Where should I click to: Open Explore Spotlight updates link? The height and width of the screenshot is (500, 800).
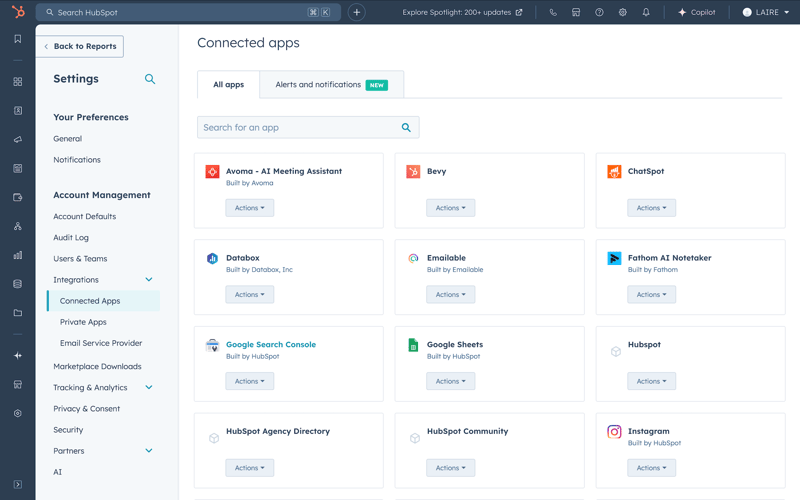coord(462,12)
